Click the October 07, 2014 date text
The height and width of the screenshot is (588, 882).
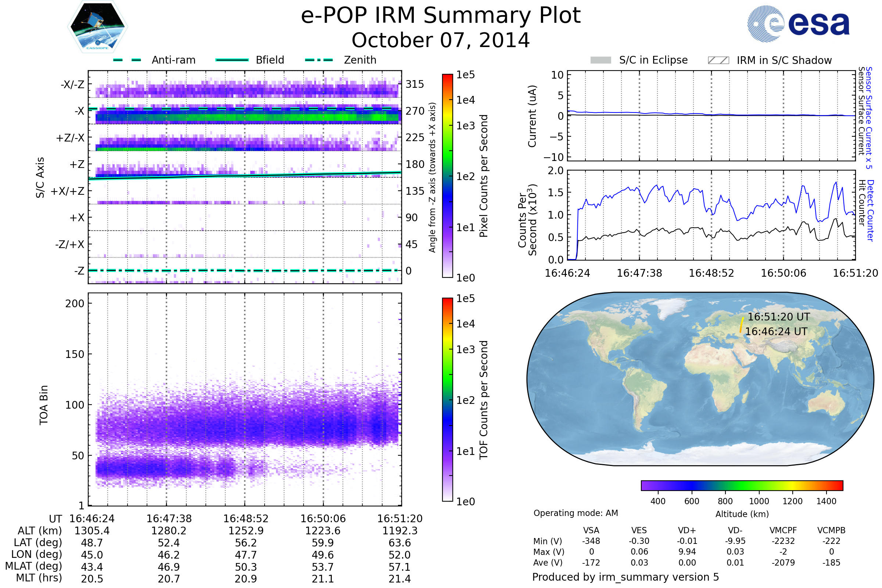[x=441, y=40]
